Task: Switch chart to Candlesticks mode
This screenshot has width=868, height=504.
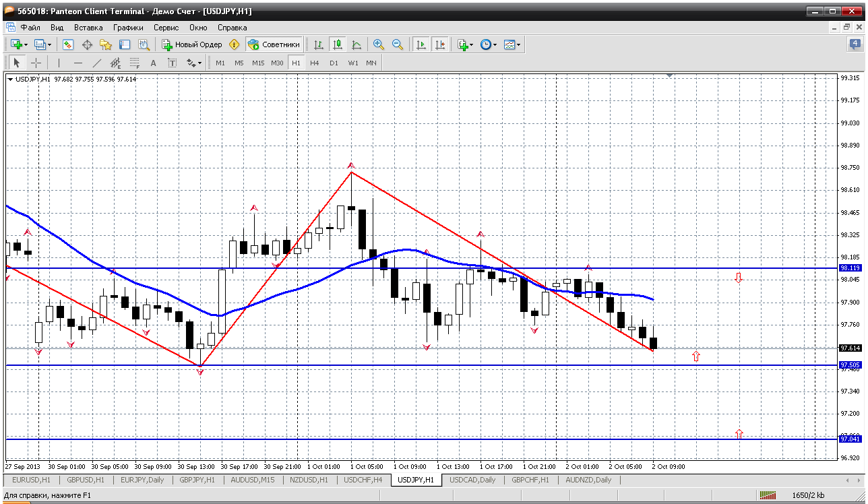Action: 338,44
